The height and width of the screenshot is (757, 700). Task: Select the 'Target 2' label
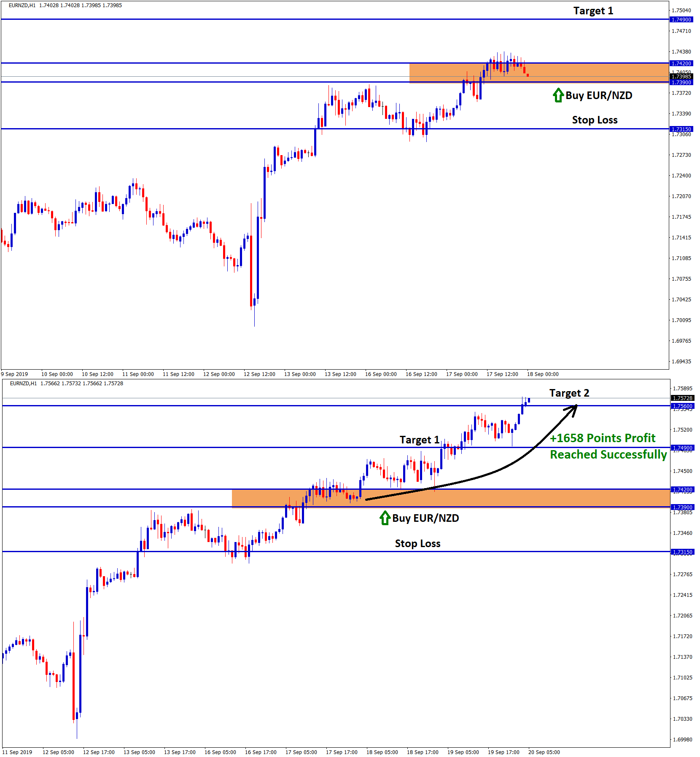(x=569, y=393)
